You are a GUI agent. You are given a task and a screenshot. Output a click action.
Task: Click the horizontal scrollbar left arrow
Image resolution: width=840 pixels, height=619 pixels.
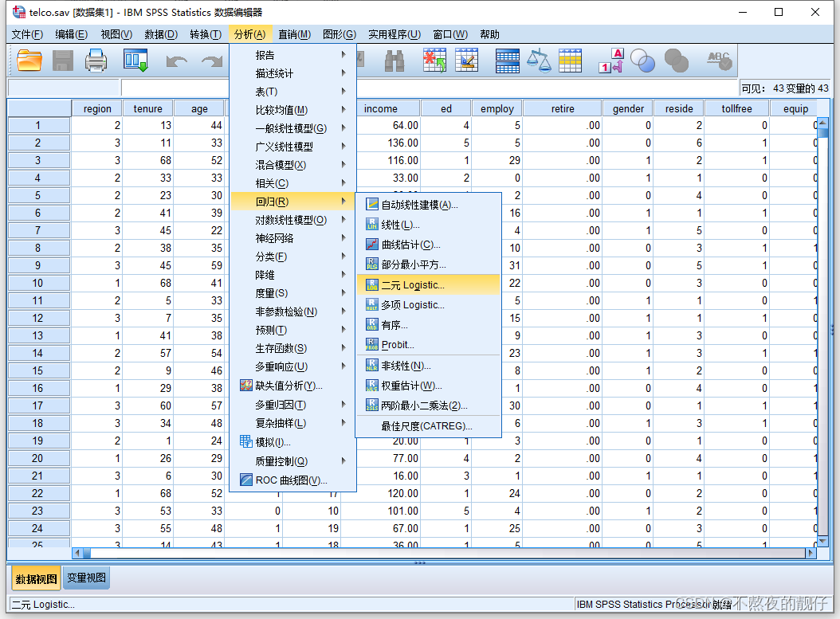point(77,553)
